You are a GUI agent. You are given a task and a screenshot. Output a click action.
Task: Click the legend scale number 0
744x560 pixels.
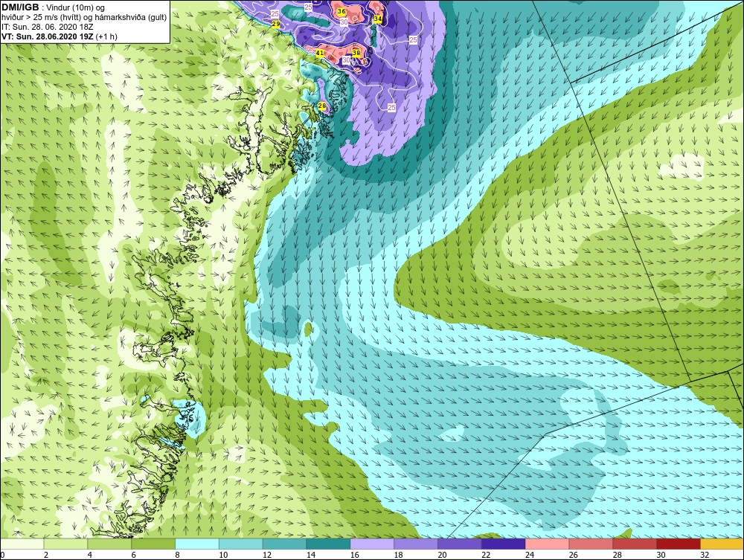[x=2, y=555]
